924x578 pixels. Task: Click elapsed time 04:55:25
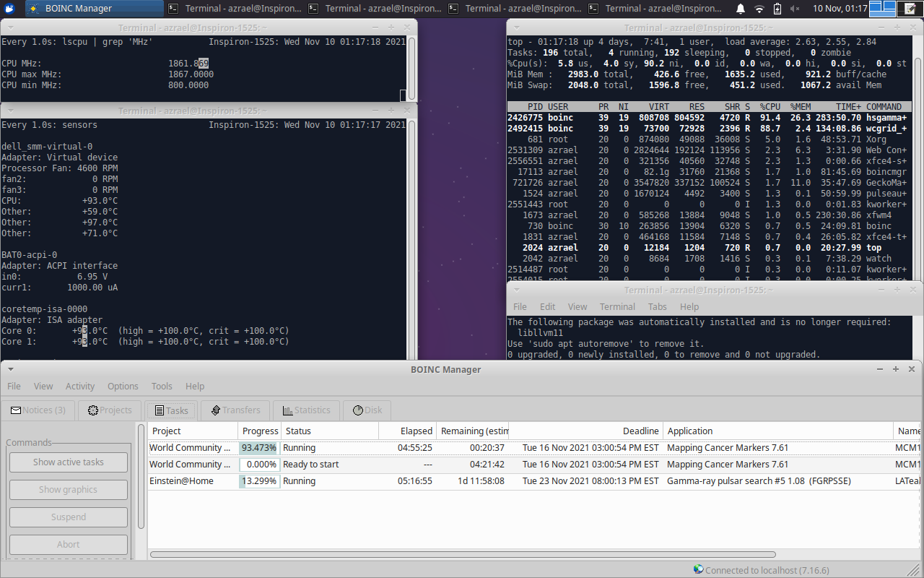pyautogui.click(x=415, y=448)
